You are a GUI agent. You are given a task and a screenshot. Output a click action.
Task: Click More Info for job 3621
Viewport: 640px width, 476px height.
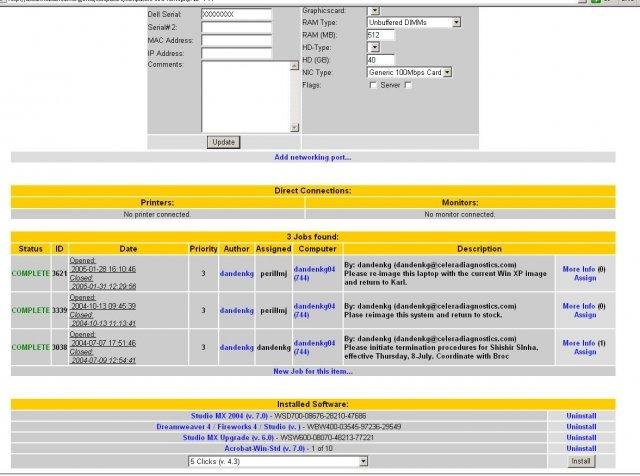[579, 269]
